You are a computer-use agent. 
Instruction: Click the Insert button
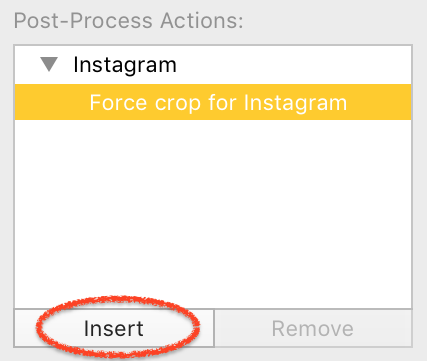pyautogui.click(x=114, y=328)
